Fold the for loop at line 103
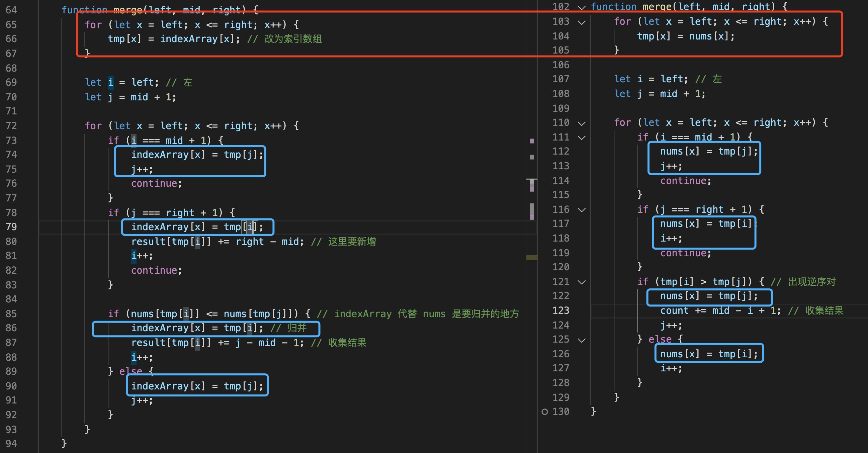Screen dimensions: 868x453 coord(582,22)
